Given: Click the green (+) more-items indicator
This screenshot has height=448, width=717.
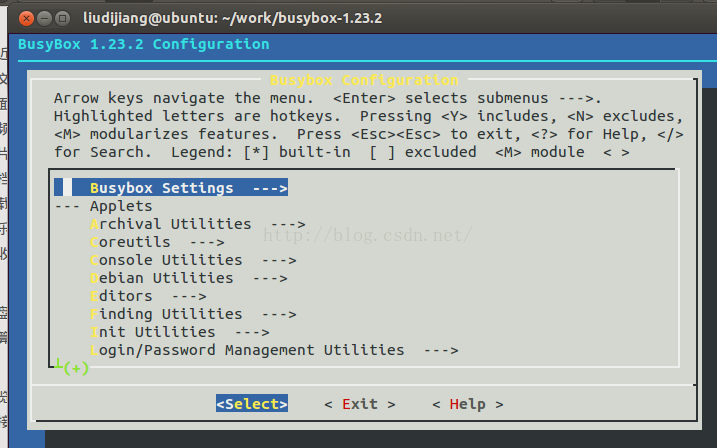Looking at the screenshot, I should (76, 368).
